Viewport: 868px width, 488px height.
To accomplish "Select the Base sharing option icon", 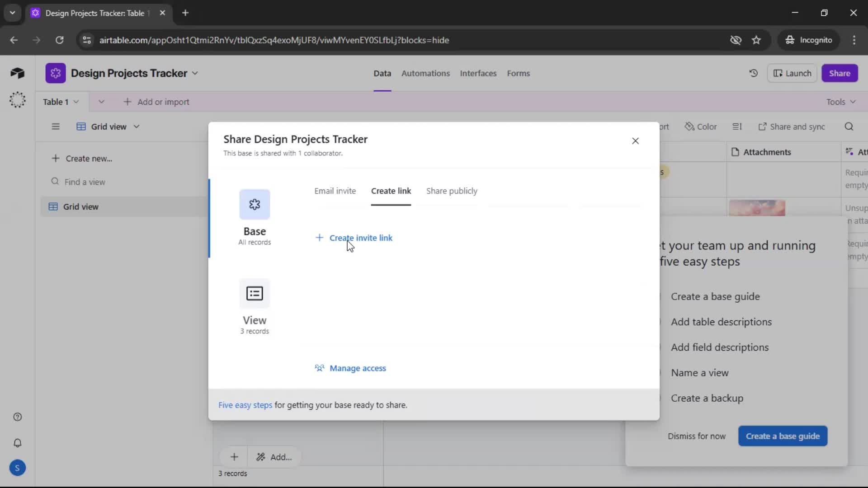I will 255,204.
